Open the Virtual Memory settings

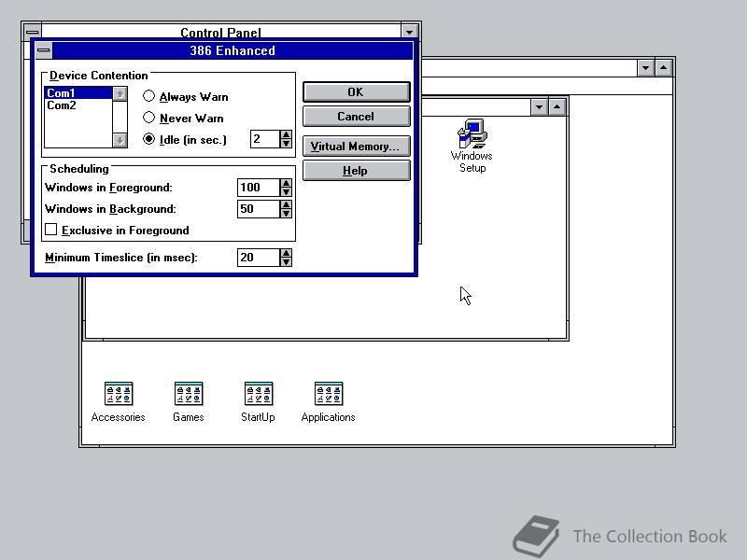click(x=357, y=147)
